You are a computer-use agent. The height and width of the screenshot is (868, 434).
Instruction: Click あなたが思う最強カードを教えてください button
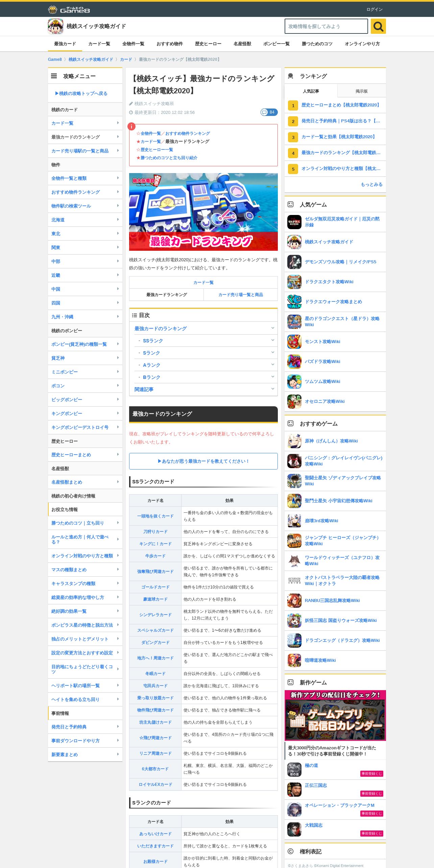pos(203,461)
